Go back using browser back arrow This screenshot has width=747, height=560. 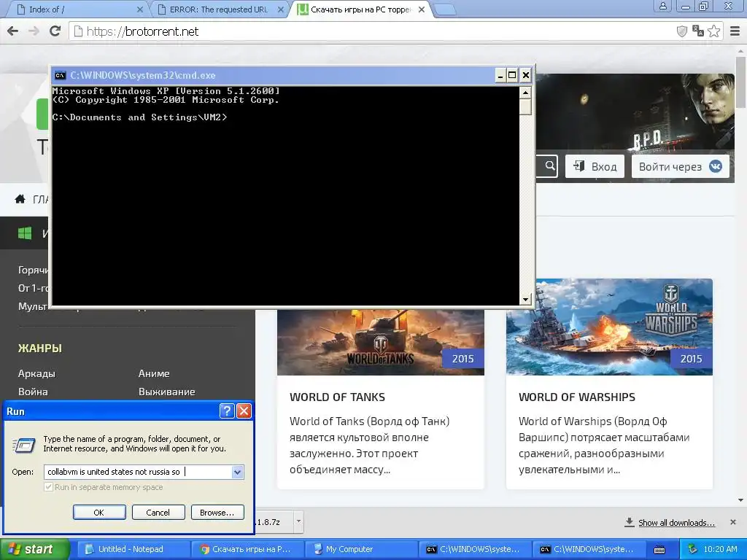click(x=13, y=31)
